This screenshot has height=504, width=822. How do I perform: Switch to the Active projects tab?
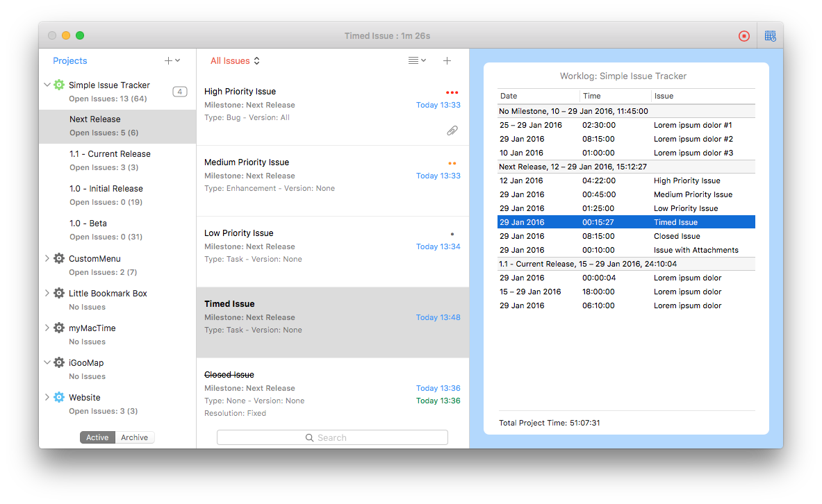pyautogui.click(x=97, y=437)
